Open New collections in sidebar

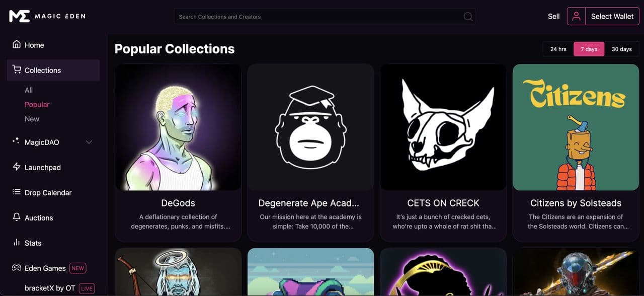[32, 119]
